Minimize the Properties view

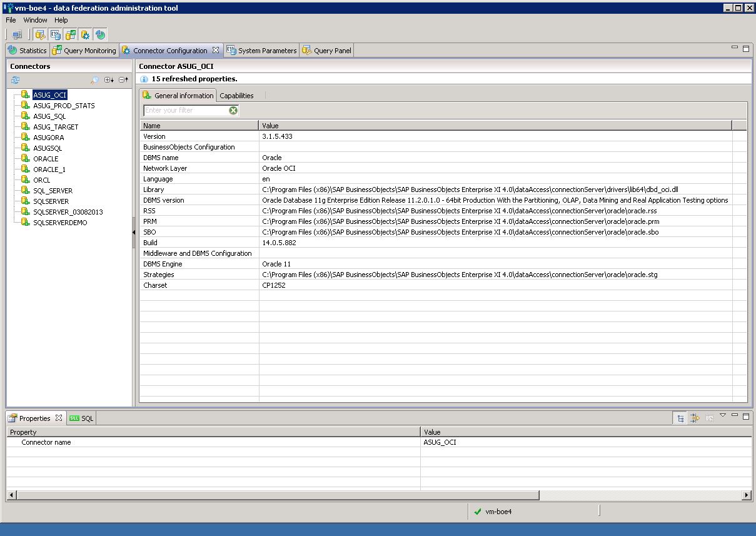(735, 415)
